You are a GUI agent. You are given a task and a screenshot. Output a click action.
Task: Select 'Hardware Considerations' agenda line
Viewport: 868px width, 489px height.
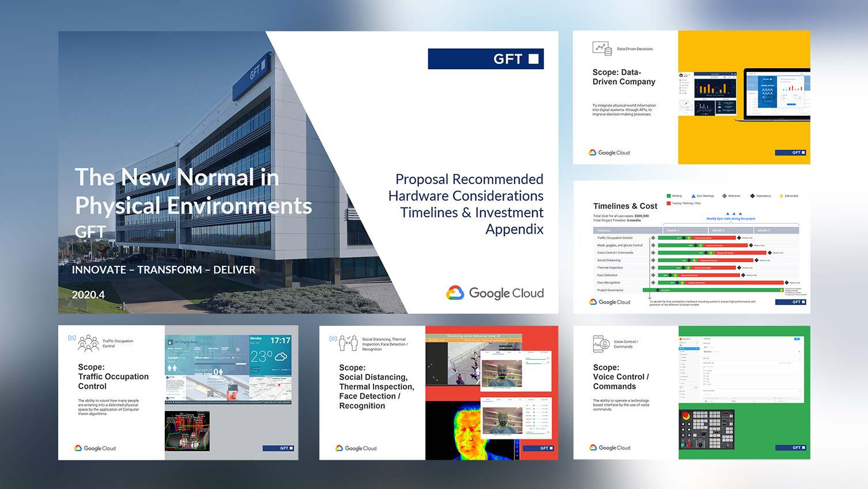pos(466,196)
